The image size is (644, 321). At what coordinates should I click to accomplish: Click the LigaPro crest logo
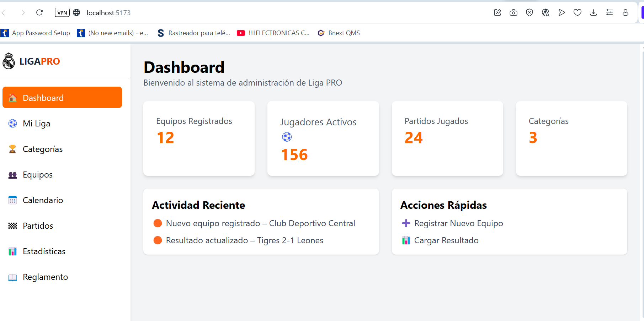9,61
